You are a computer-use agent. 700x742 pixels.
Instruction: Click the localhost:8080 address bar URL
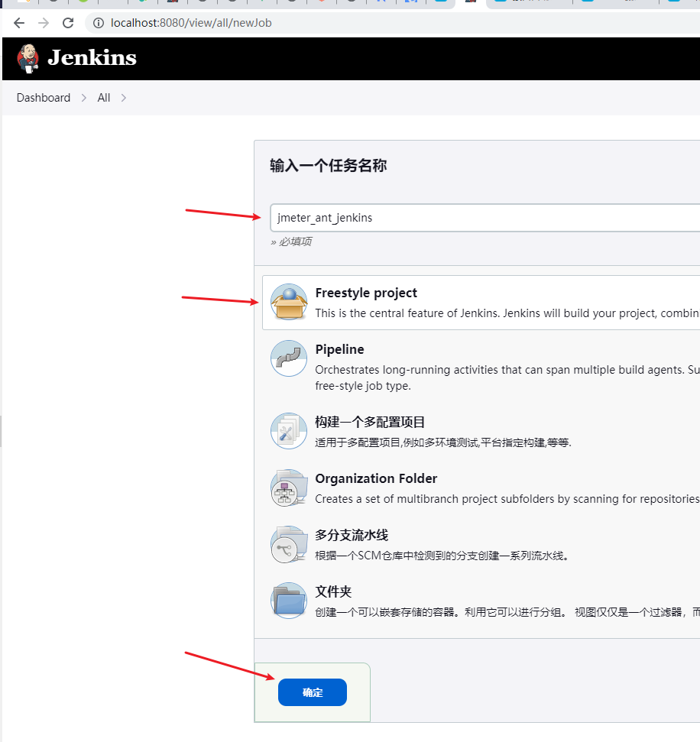[191, 23]
